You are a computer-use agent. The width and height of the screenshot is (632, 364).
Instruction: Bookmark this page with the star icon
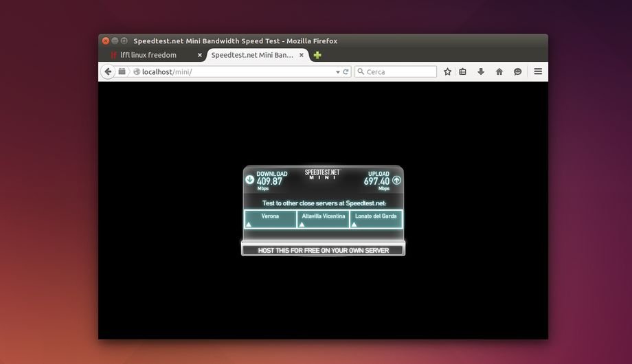tap(447, 71)
